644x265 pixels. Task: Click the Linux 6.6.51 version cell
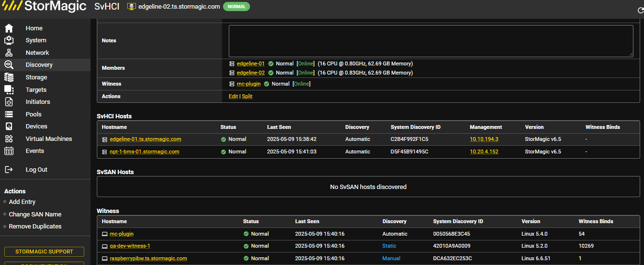click(x=536, y=259)
